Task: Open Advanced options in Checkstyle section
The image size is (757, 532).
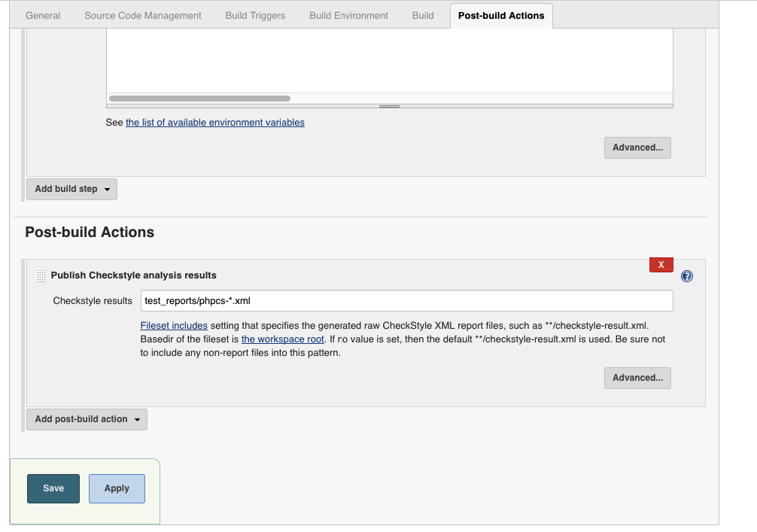Action: (637, 378)
